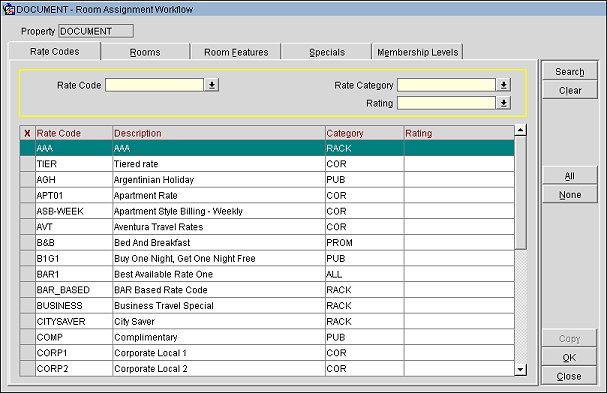Click in the Rate Code input field
607x393 pixels.
[154, 85]
